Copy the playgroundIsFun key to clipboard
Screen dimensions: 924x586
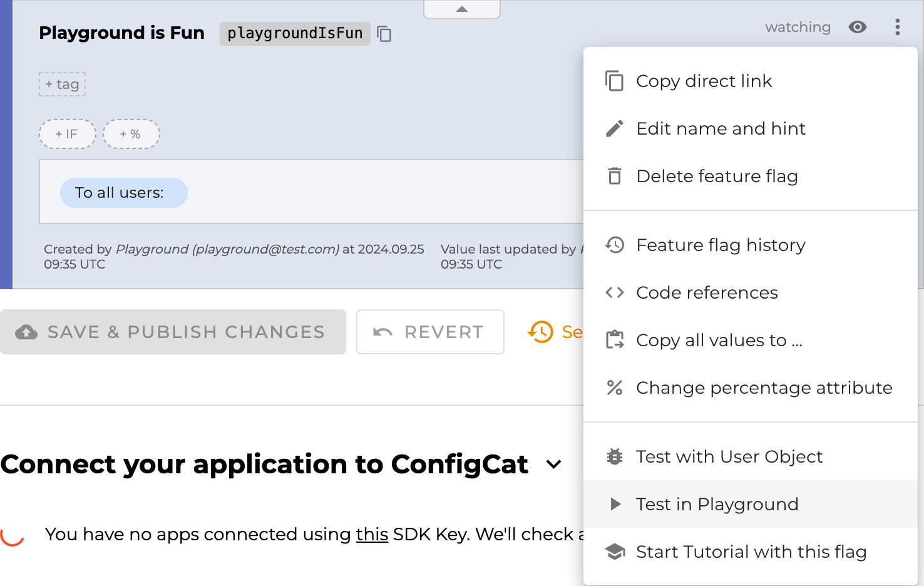point(384,34)
